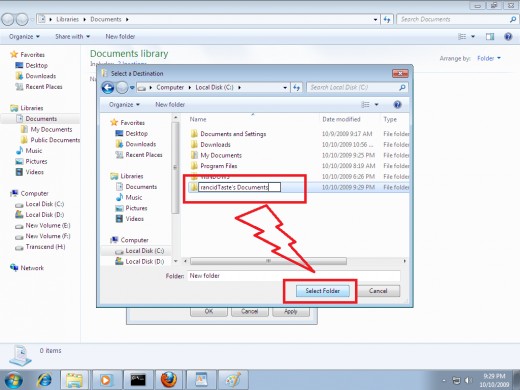Click Apply button in background properties dialog
This screenshot has width=520, height=390.
(291, 311)
